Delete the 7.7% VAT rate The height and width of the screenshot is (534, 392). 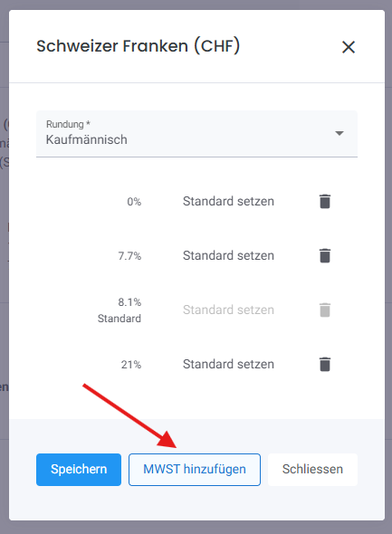[x=325, y=255]
